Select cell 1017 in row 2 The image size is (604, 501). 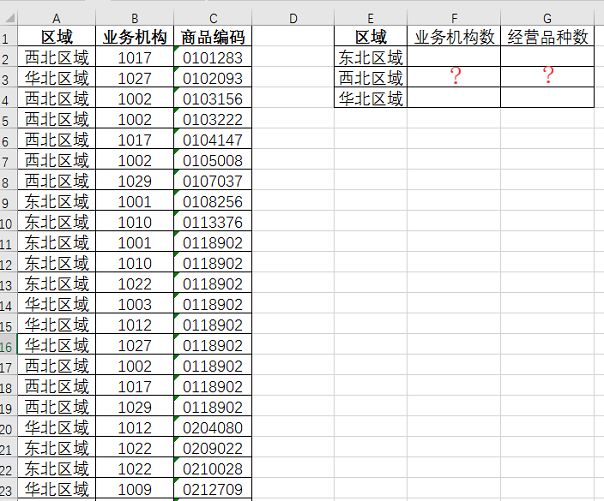[134, 58]
